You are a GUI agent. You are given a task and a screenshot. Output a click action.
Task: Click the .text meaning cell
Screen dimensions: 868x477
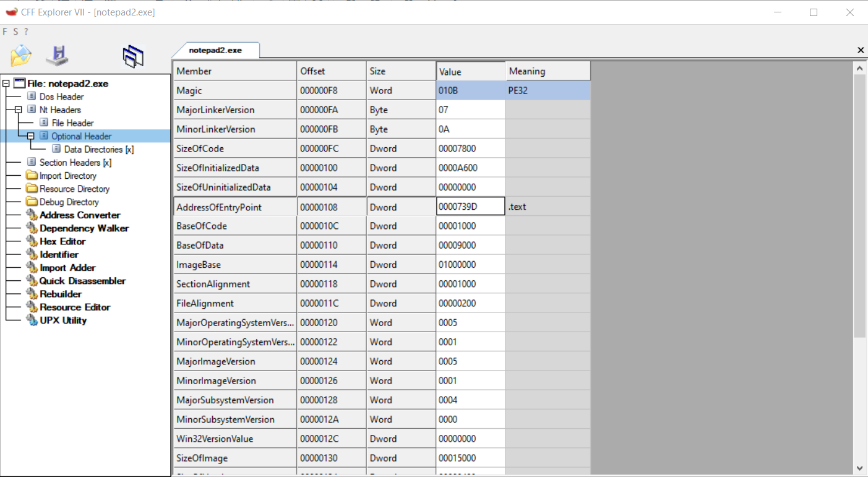point(548,207)
